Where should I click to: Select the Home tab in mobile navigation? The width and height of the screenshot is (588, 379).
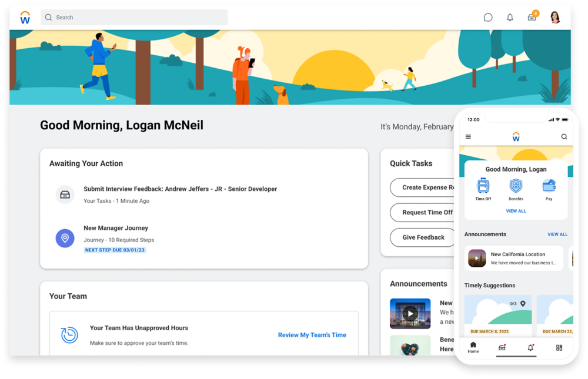click(x=473, y=347)
